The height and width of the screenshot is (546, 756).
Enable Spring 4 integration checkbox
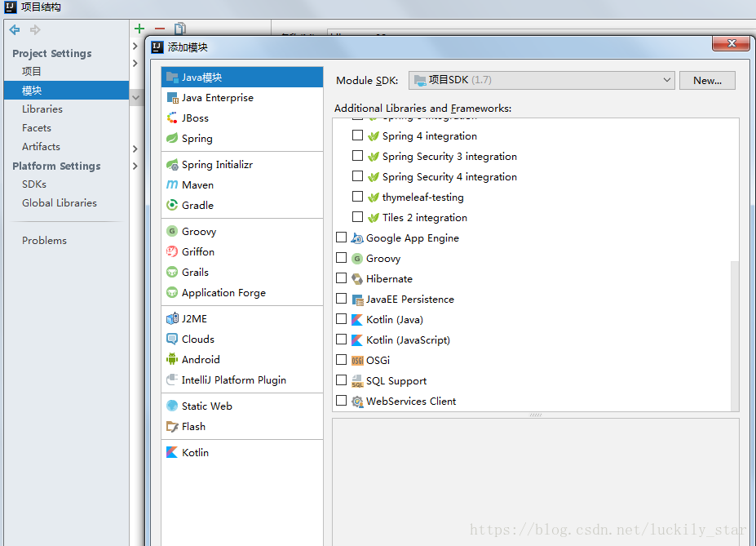pos(357,135)
